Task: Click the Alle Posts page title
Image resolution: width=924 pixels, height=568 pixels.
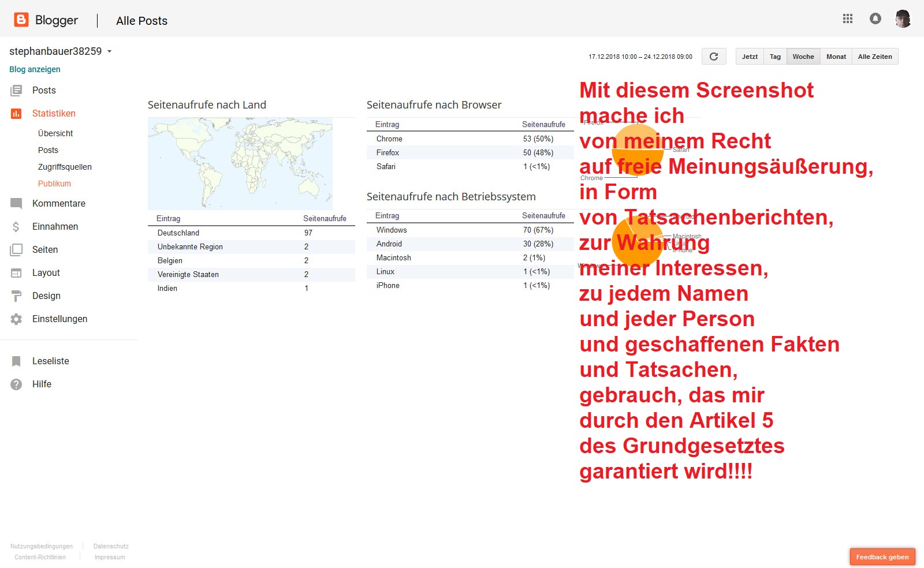Action: (141, 21)
